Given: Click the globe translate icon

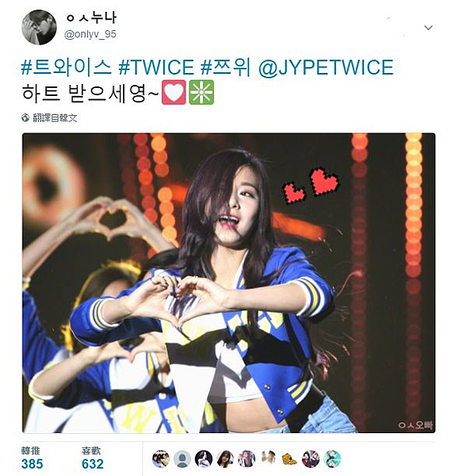Looking at the screenshot, I should point(25,117).
